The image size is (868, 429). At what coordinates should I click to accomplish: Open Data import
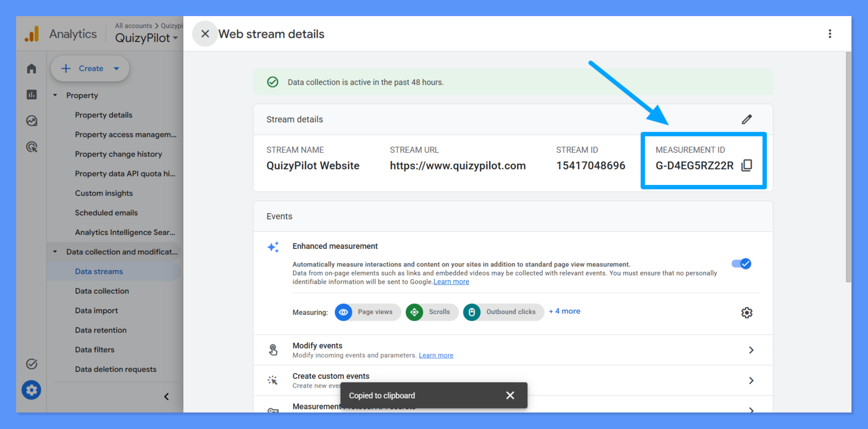point(96,310)
